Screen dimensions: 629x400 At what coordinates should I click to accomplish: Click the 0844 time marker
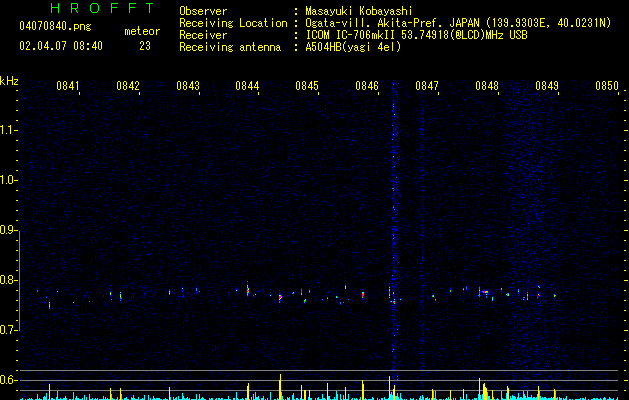[247, 86]
